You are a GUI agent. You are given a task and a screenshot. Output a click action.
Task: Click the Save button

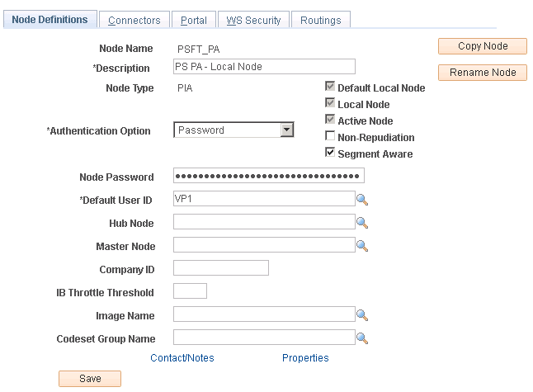coord(90,379)
